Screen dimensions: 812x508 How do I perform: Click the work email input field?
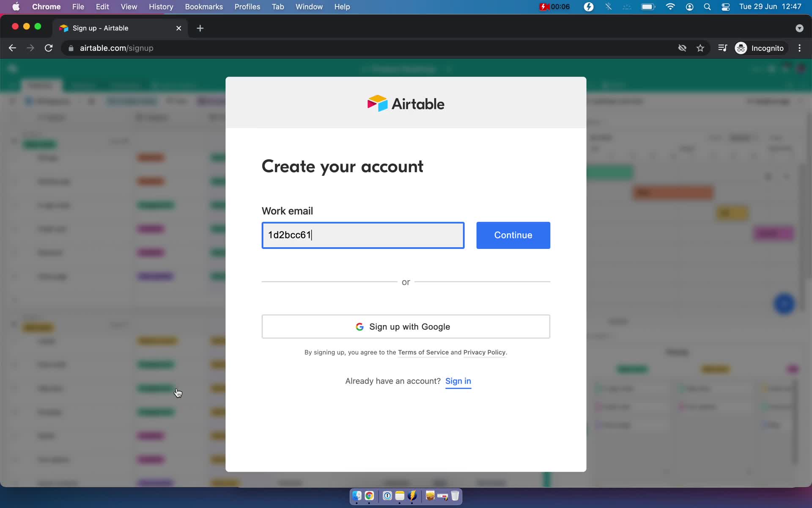(362, 235)
